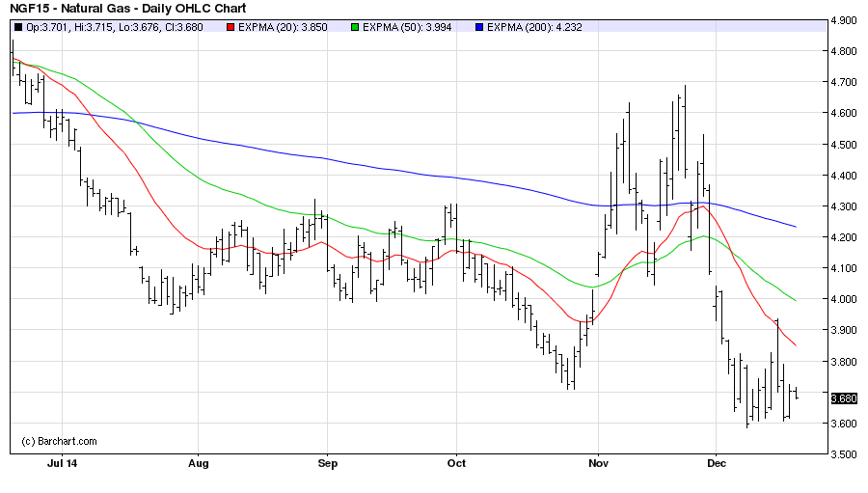Screen dimensions: 868x493
Task: Click the black OHLC legend swatch
Action: click(x=18, y=27)
